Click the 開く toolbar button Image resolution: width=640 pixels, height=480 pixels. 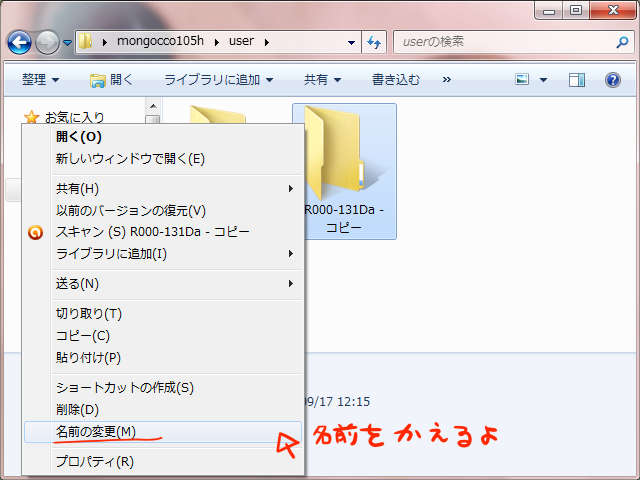pos(111,80)
